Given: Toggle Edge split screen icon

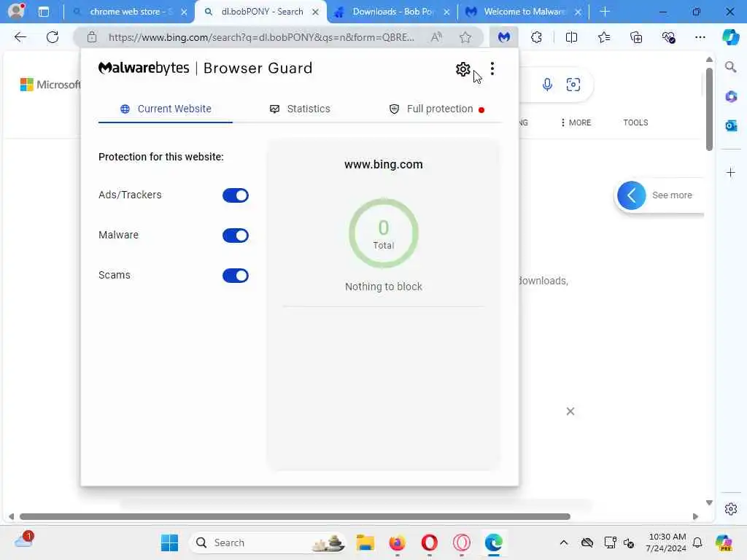Looking at the screenshot, I should click(571, 37).
